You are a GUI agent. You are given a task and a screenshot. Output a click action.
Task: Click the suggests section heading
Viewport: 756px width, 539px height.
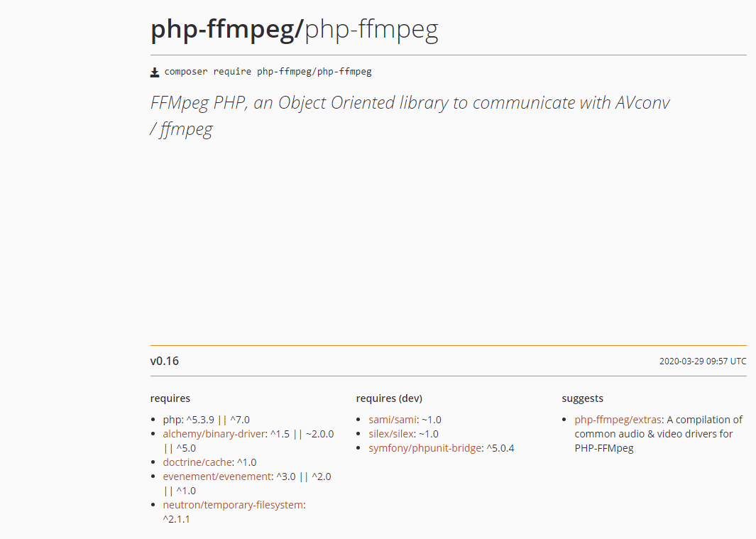click(x=582, y=398)
